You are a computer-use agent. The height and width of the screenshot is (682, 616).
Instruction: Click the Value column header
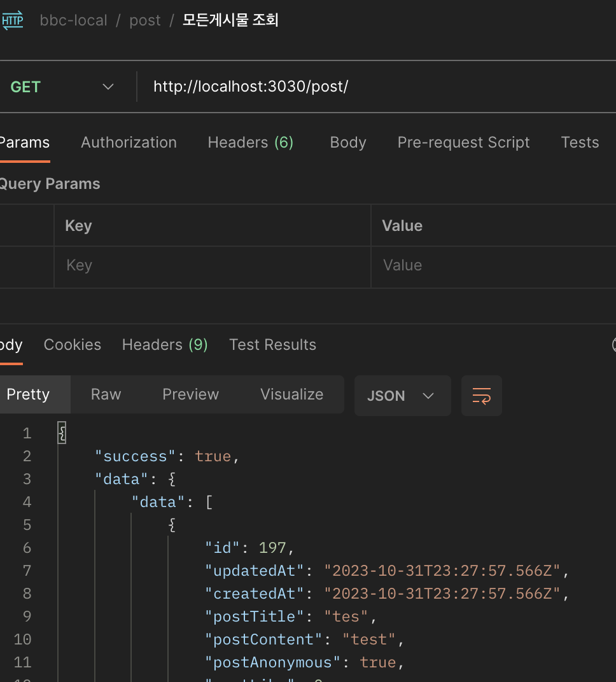402,226
